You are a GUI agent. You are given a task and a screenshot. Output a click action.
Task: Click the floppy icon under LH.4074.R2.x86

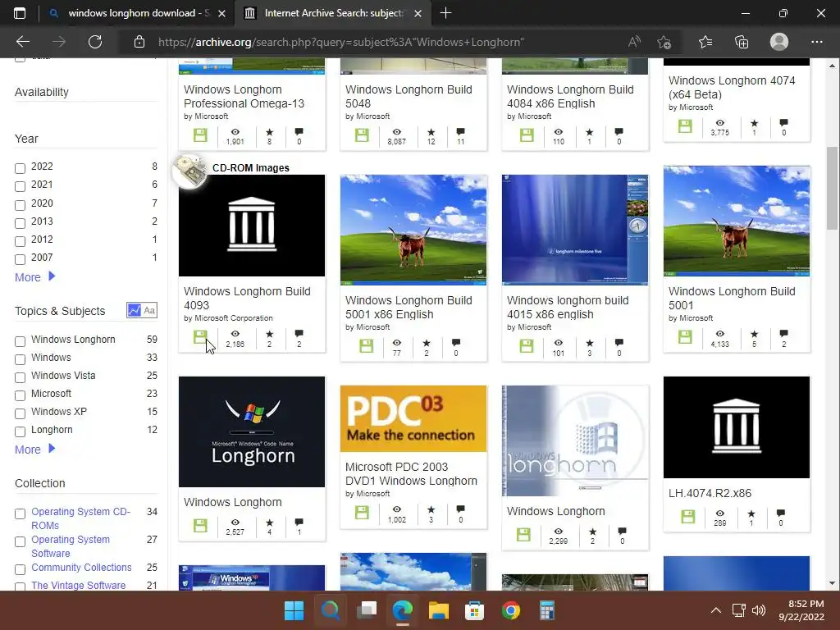(x=688, y=517)
